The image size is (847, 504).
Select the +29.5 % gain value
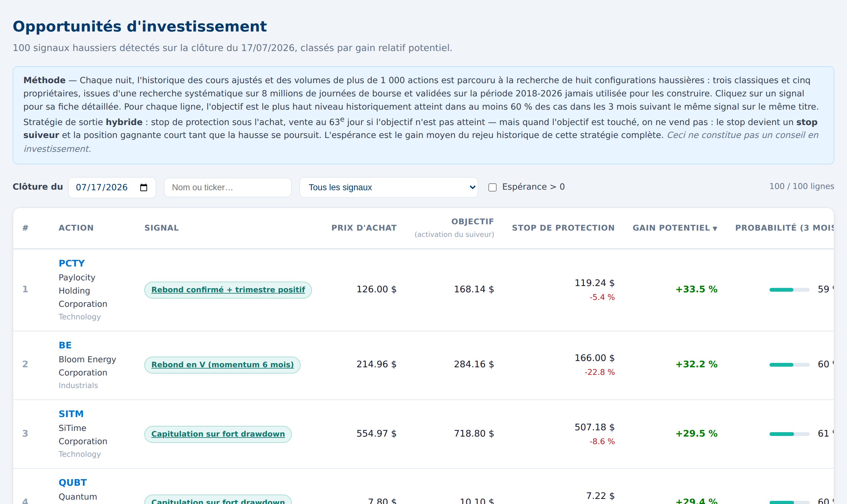click(696, 433)
